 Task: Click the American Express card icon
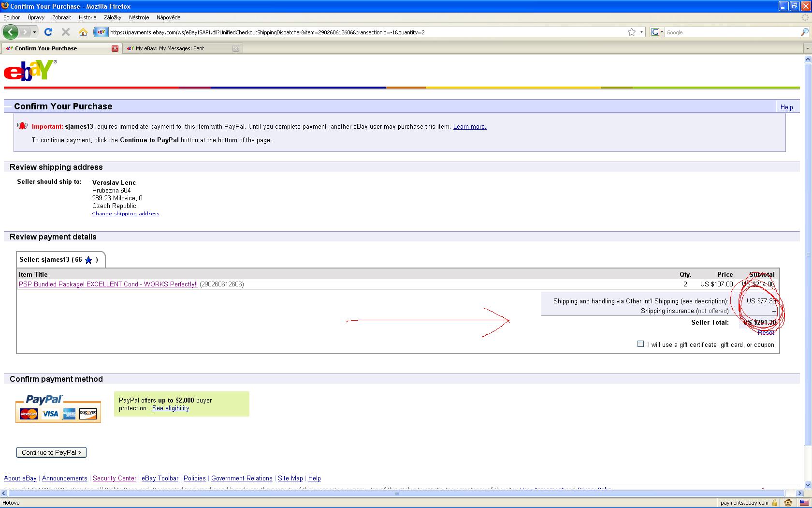point(69,414)
